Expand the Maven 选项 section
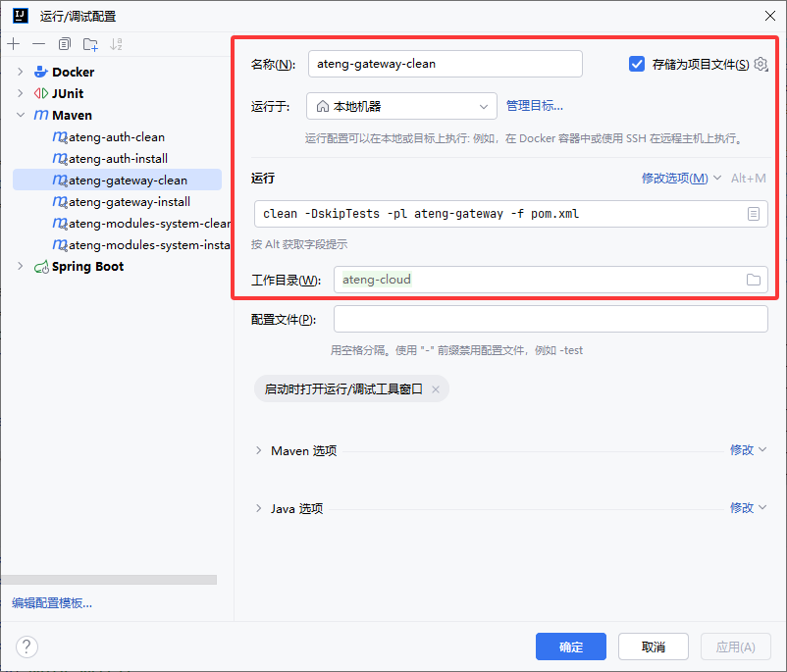787x672 pixels. (x=259, y=450)
